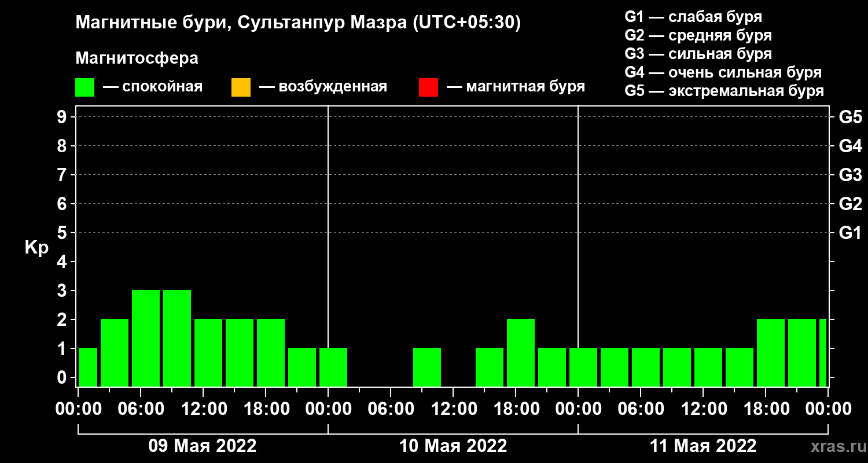Click the Kp 3 bar near 06:00 on 09 Мая

pyautogui.click(x=146, y=338)
